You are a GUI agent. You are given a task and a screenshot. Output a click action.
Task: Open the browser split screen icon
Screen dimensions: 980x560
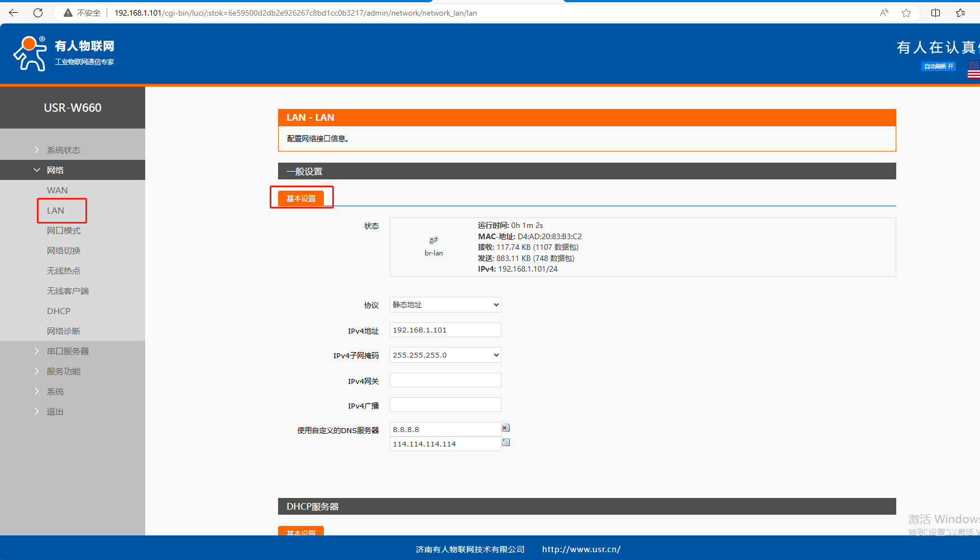click(935, 13)
